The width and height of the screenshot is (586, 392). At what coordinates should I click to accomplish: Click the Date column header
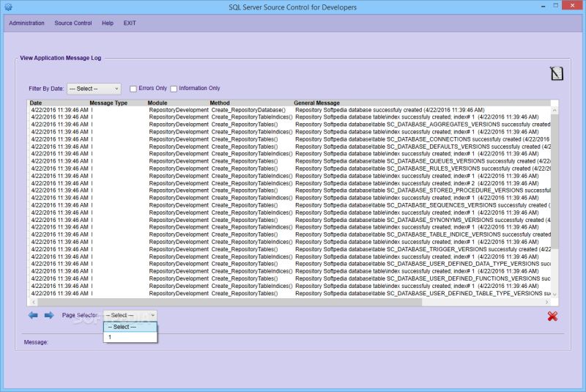[36, 103]
